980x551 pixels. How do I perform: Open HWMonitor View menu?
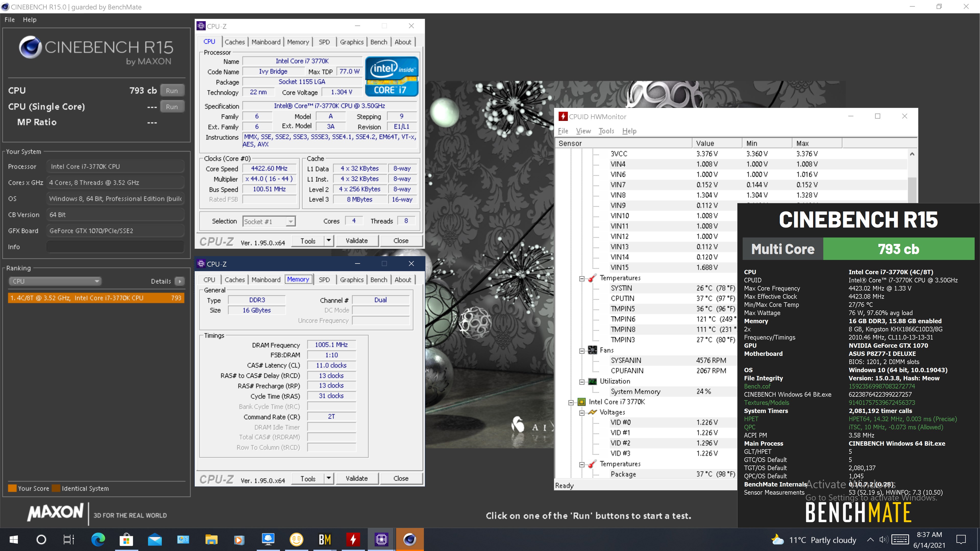tap(583, 131)
